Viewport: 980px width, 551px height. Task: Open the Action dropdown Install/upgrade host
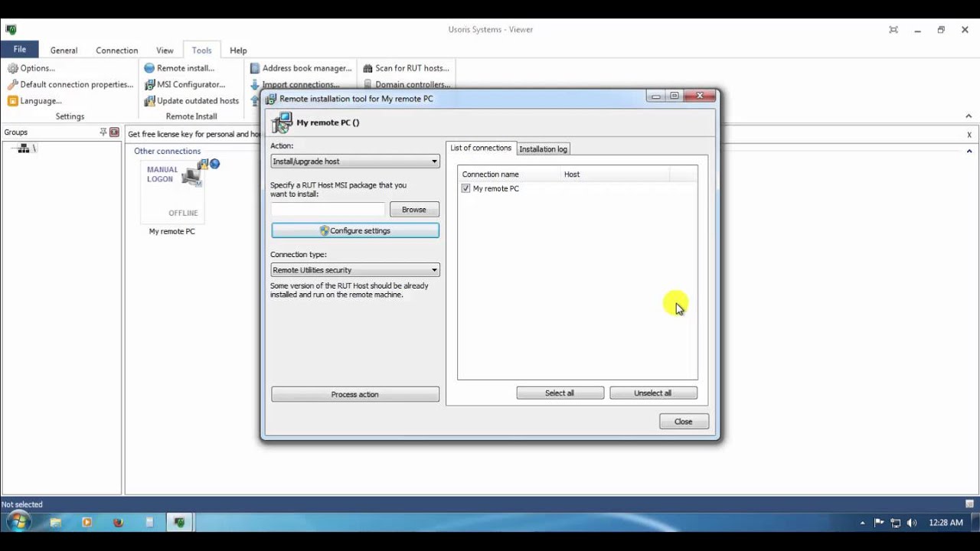355,161
